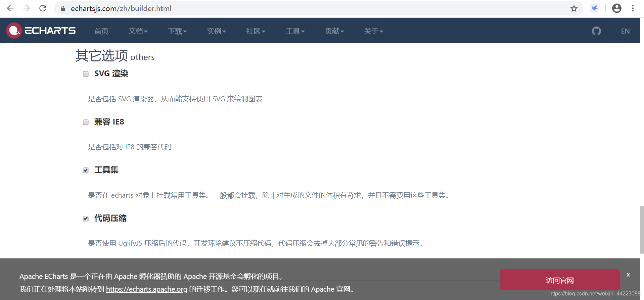Go to the 首页 home link
The image size is (644, 300).
[101, 31]
